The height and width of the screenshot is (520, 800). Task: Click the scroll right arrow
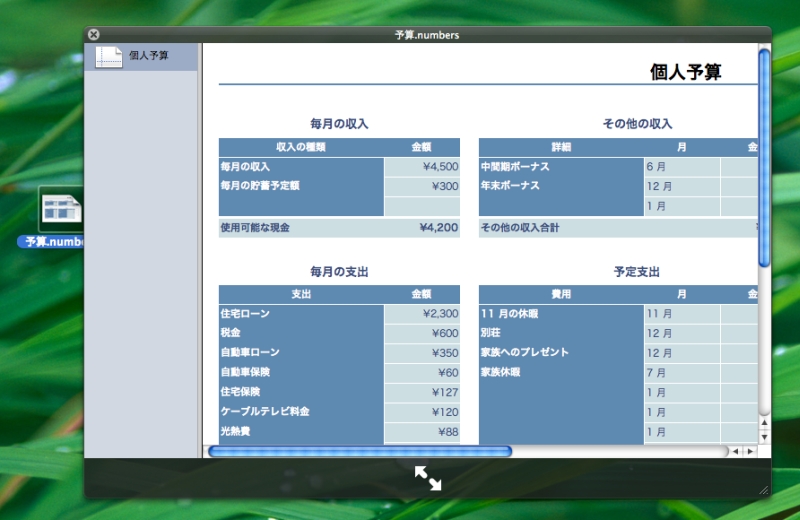pyautogui.click(x=749, y=451)
